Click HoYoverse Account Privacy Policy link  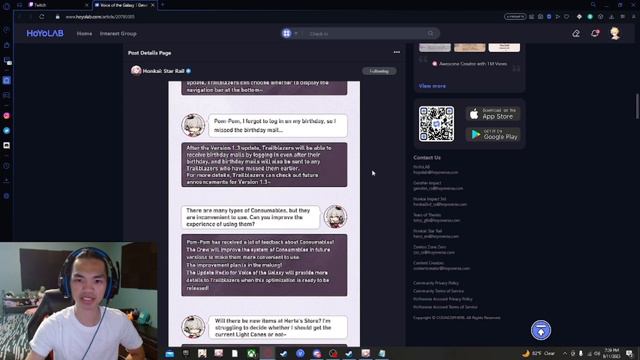(442, 299)
